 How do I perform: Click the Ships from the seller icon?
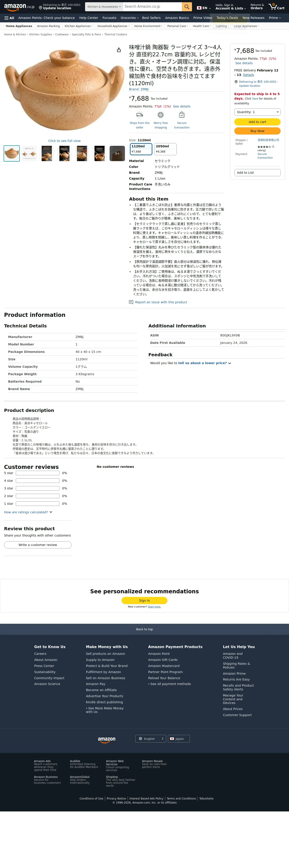pyautogui.click(x=140, y=115)
